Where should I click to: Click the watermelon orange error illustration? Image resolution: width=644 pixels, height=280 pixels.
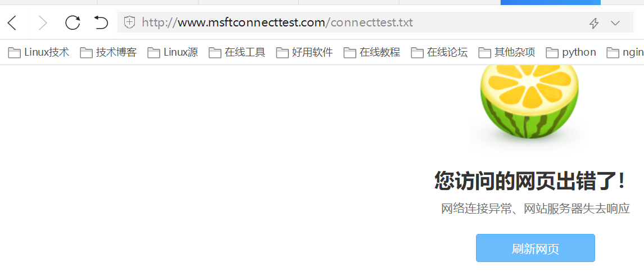529,102
